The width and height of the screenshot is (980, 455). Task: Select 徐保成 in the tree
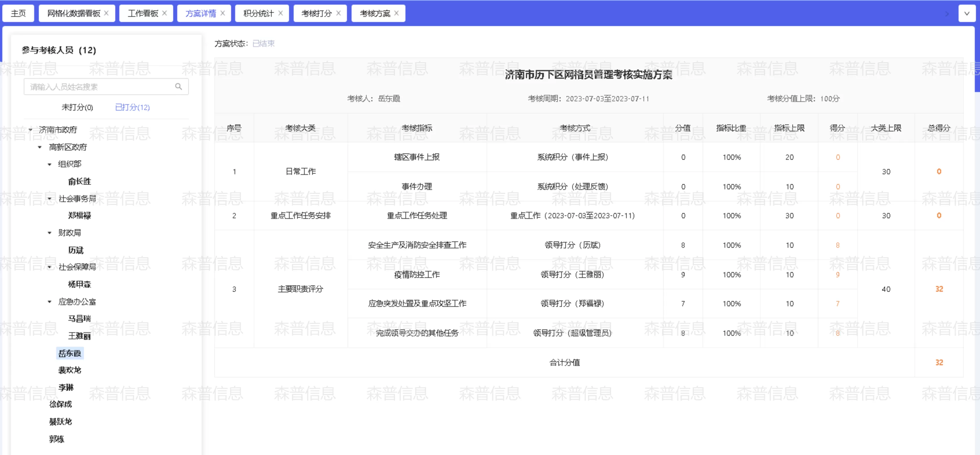coord(61,404)
